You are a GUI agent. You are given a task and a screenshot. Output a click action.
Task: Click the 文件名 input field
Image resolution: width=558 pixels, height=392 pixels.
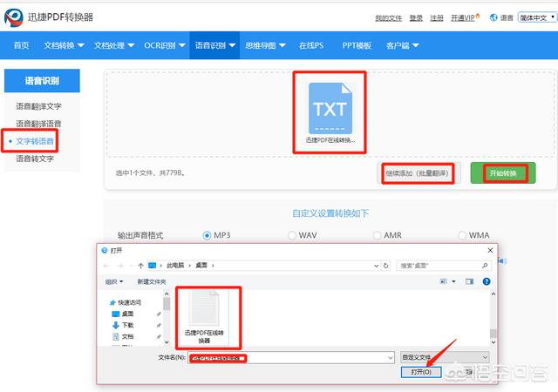291,357
